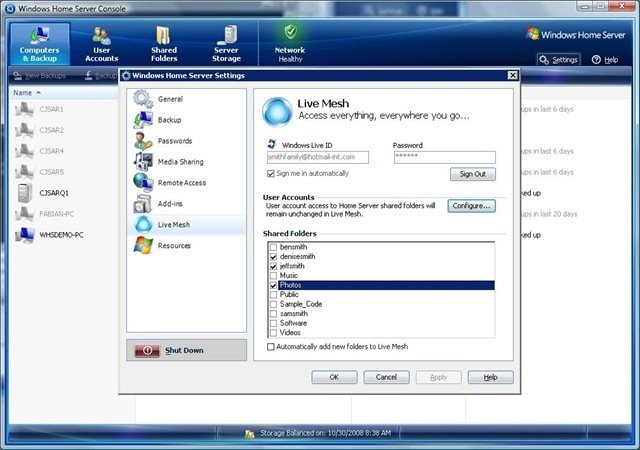Open the Computers & Backup tab
The height and width of the screenshot is (450, 640).
[40, 44]
